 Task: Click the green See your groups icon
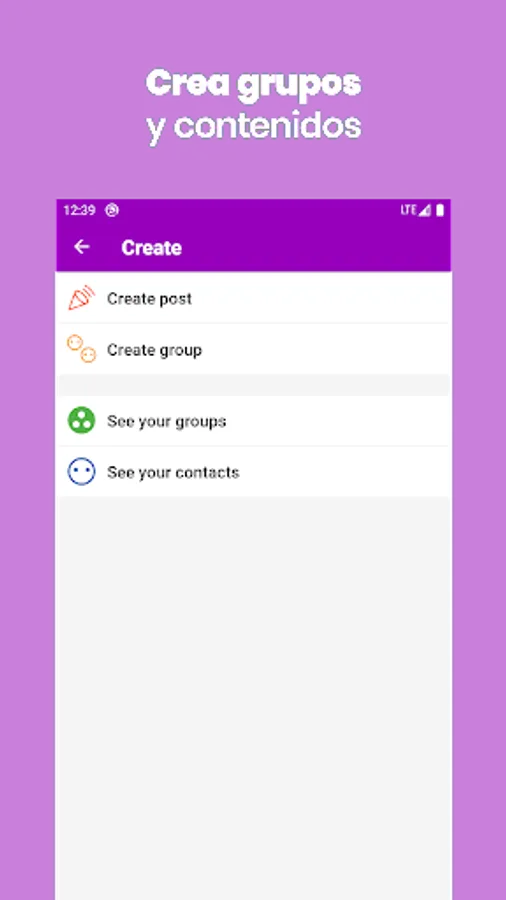[81, 421]
